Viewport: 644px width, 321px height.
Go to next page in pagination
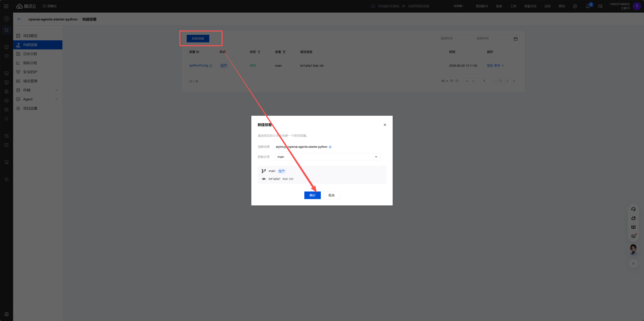point(508,81)
